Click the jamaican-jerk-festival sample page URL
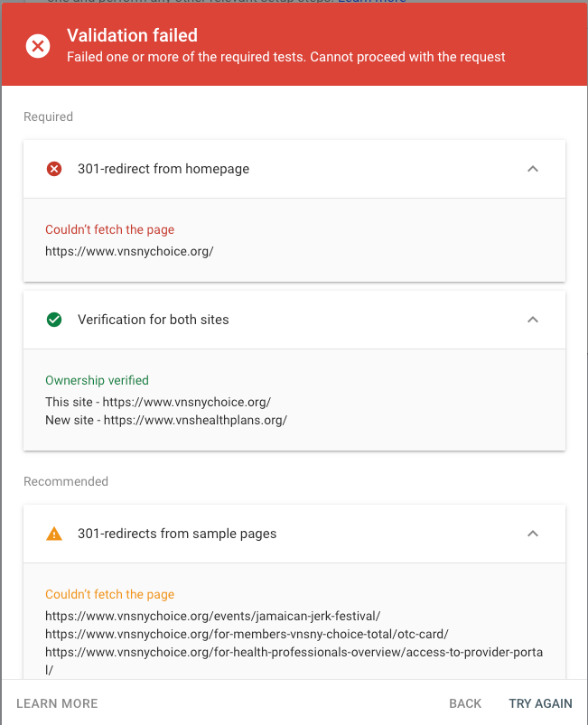The height and width of the screenshot is (725, 588). point(213,616)
